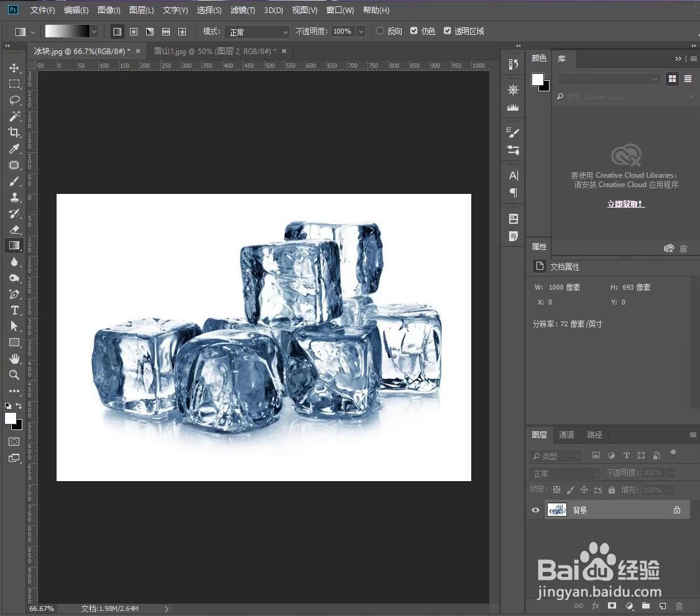The width and height of the screenshot is (700, 616).
Task: Select the Brush tool
Action: pos(14,182)
